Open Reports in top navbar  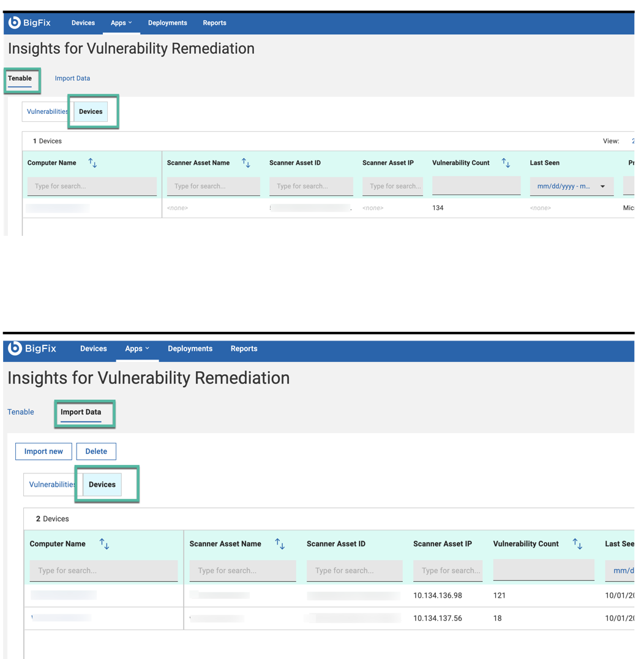(x=215, y=23)
